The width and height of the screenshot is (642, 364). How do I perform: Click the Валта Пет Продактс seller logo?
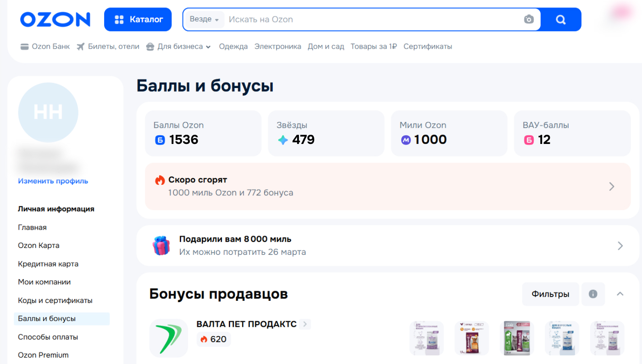[169, 338]
